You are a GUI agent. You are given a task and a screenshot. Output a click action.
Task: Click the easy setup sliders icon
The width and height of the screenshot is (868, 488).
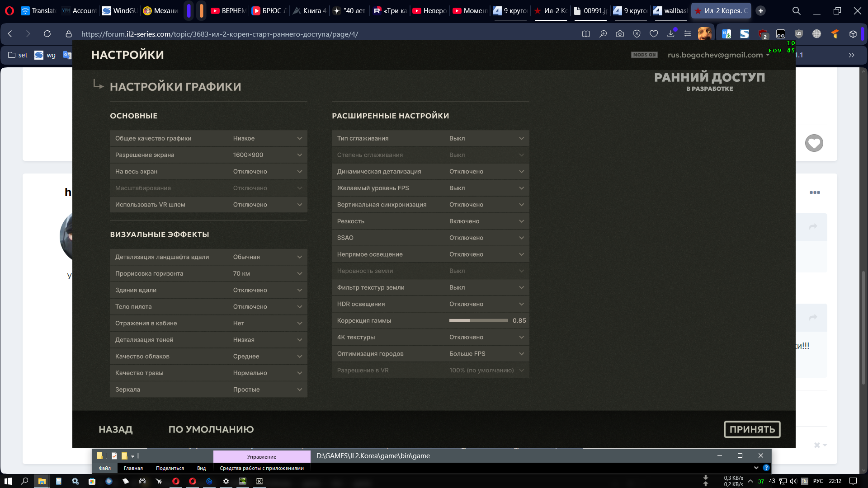(x=688, y=34)
